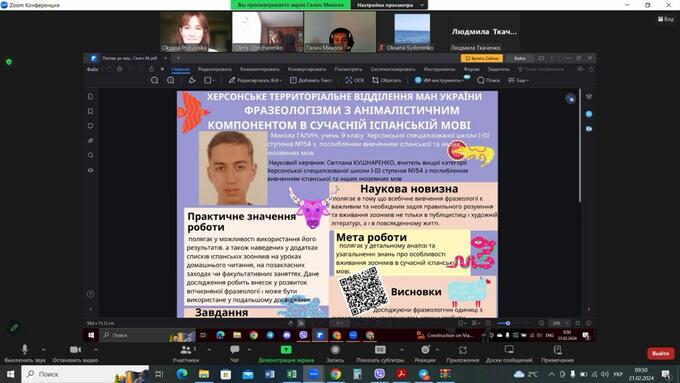Screen dimensions: 680x383
Task: Switch to the Инструменты tab
Action: click(439, 69)
